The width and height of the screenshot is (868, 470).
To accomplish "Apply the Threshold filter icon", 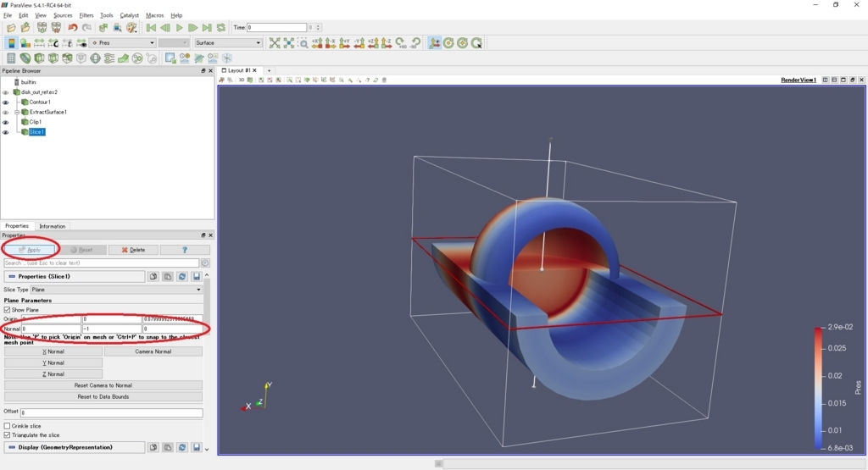I will [67, 58].
